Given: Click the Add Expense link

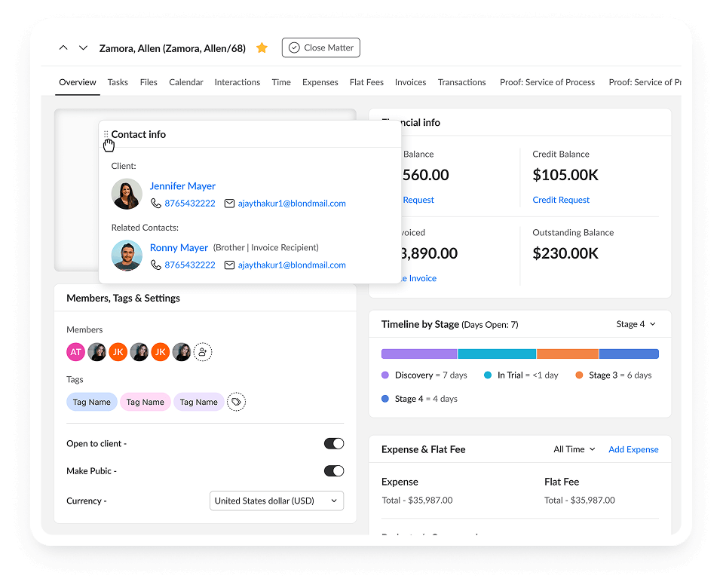Looking at the screenshot, I should pos(633,449).
